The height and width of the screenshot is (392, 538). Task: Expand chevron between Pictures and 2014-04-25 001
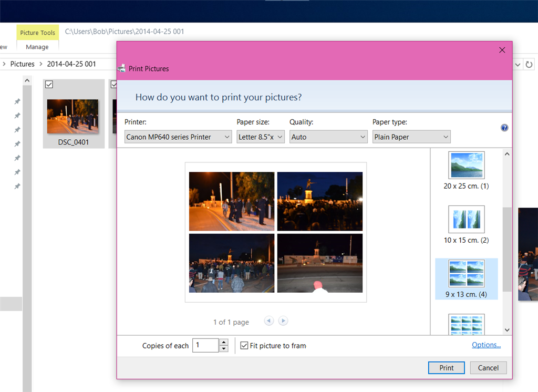(41, 64)
